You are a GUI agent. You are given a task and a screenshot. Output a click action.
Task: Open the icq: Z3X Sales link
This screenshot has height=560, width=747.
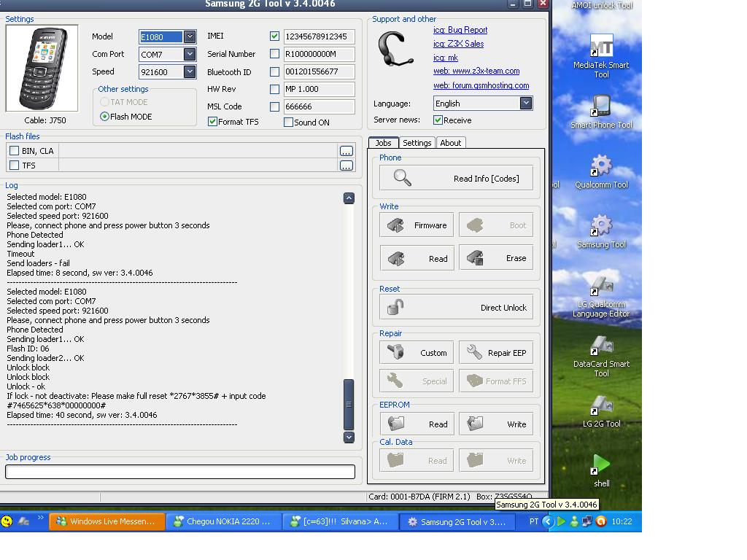click(458, 44)
